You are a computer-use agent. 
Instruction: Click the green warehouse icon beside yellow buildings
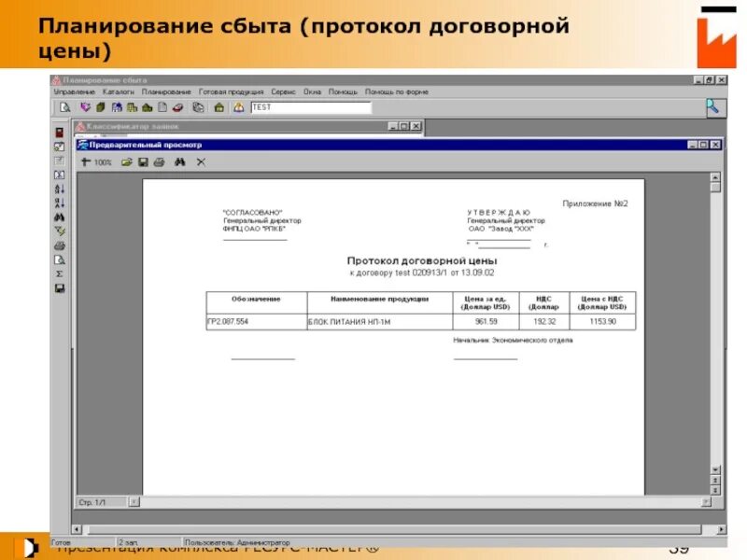(148, 107)
